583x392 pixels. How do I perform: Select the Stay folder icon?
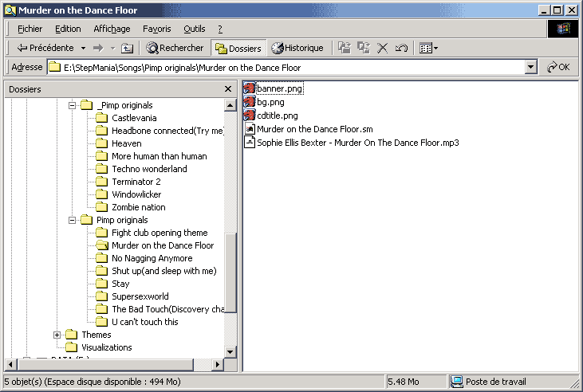pos(101,284)
